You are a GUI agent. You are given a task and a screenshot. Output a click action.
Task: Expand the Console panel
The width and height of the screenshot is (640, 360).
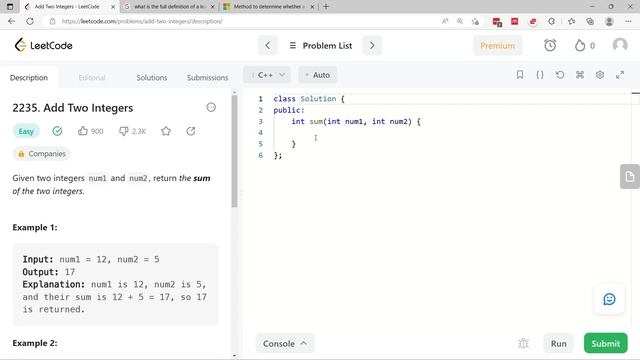click(285, 344)
